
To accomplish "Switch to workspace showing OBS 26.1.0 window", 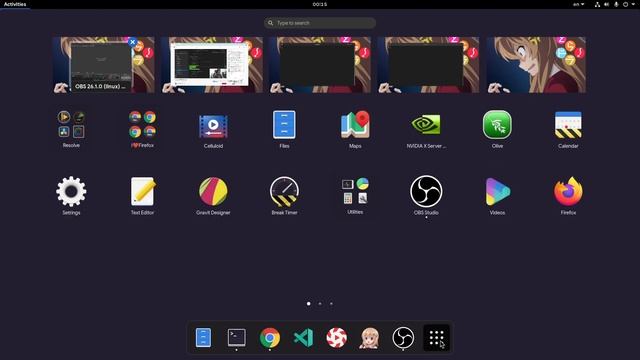I will 104,65.
